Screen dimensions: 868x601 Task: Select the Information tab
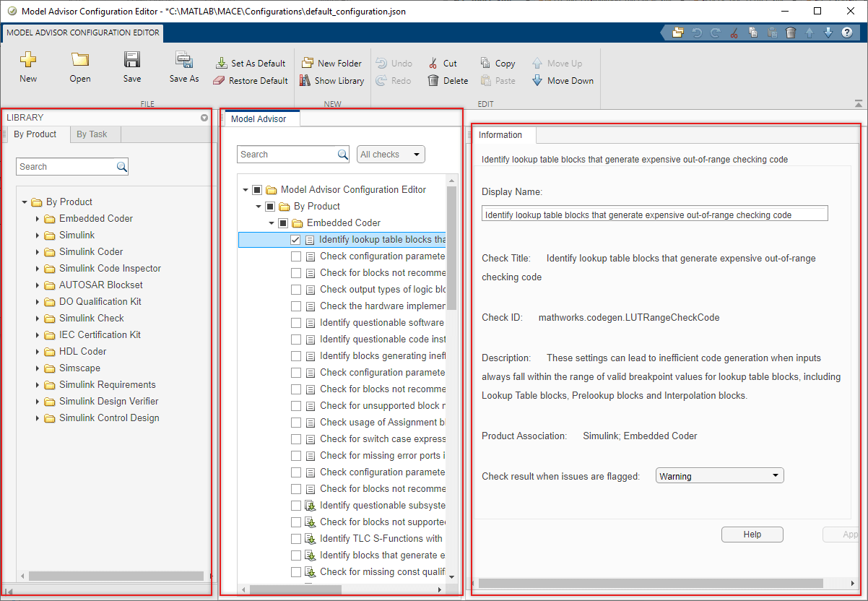click(500, 135)
